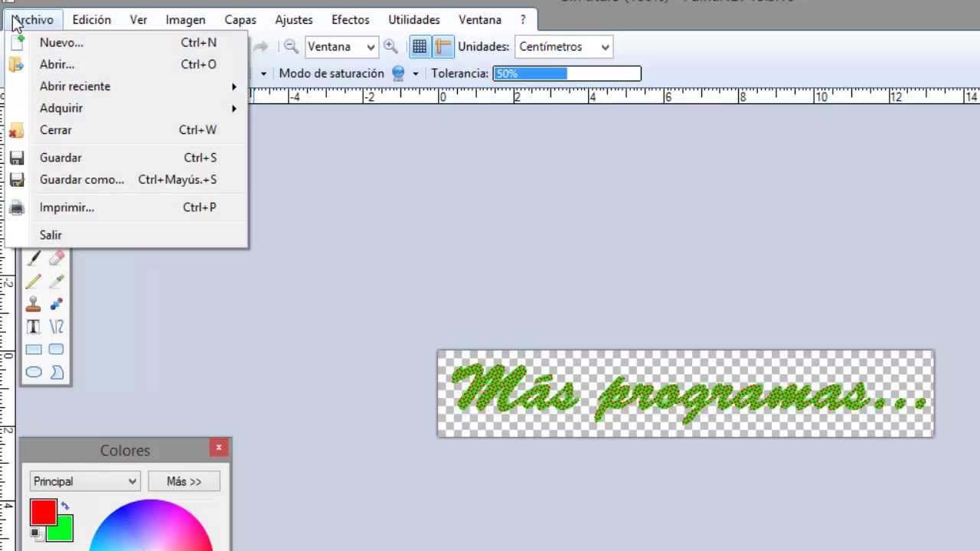
Task: Click the Más programas canvas image
Action: tap(685, 393)
